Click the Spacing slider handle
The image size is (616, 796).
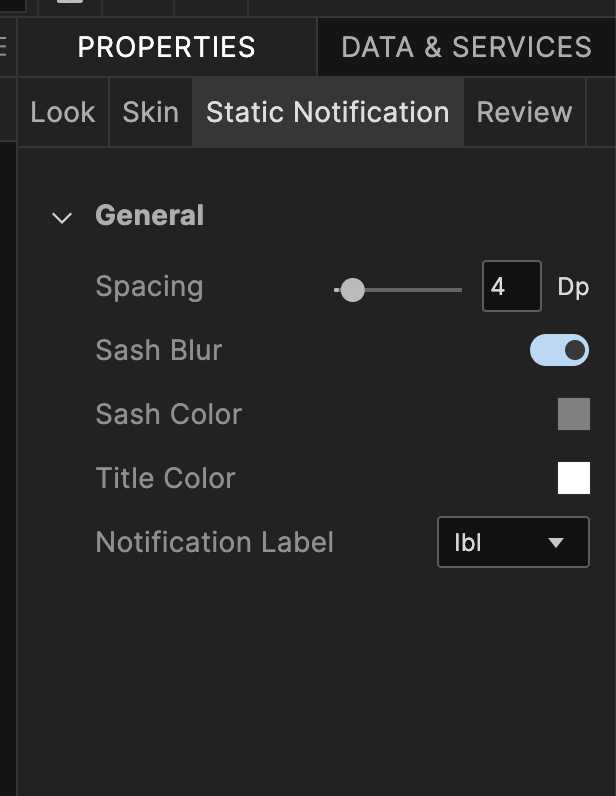click(x=352, y=290)
